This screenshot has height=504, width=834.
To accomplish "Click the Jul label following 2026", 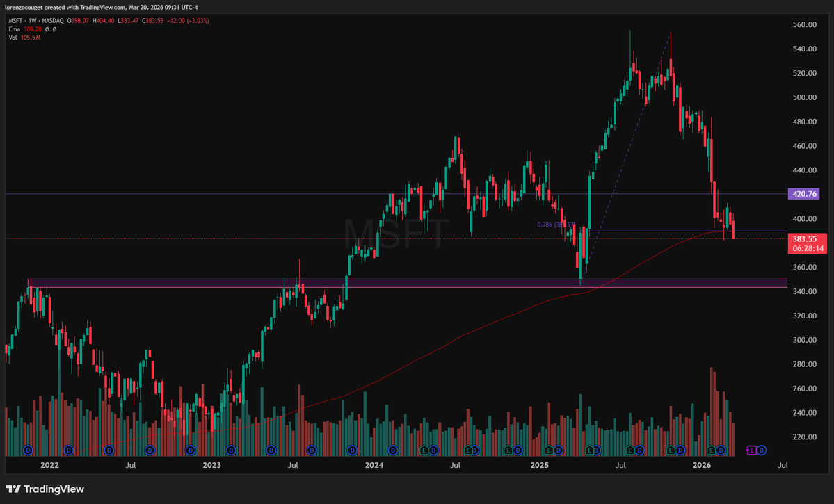I will pyautogui.click(x=783, y=465).
